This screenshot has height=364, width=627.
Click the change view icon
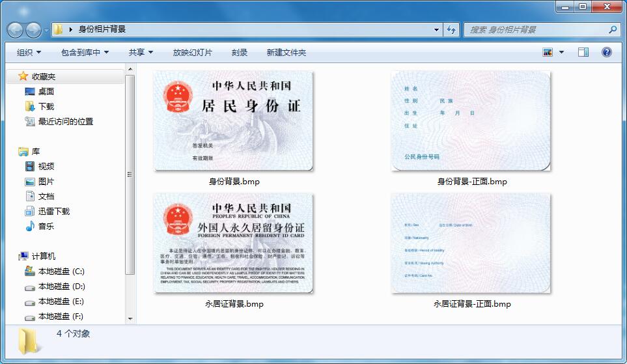click(x=548, y=52)
